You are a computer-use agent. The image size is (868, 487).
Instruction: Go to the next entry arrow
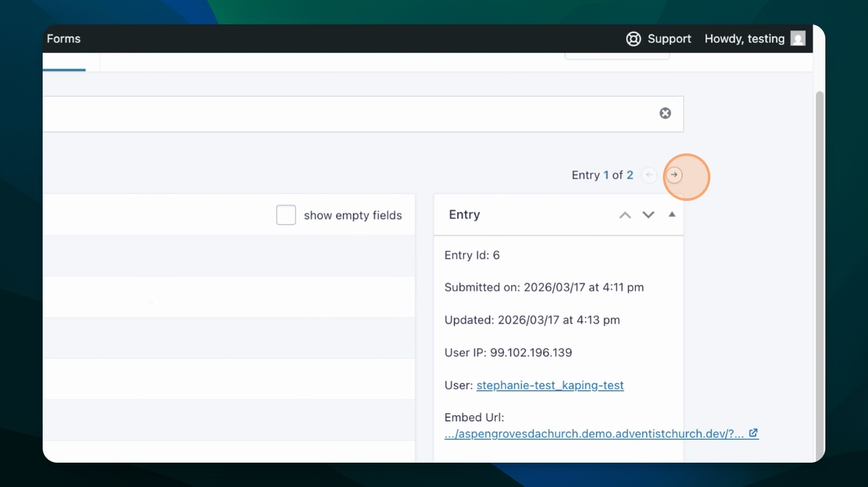click(674, 175)
